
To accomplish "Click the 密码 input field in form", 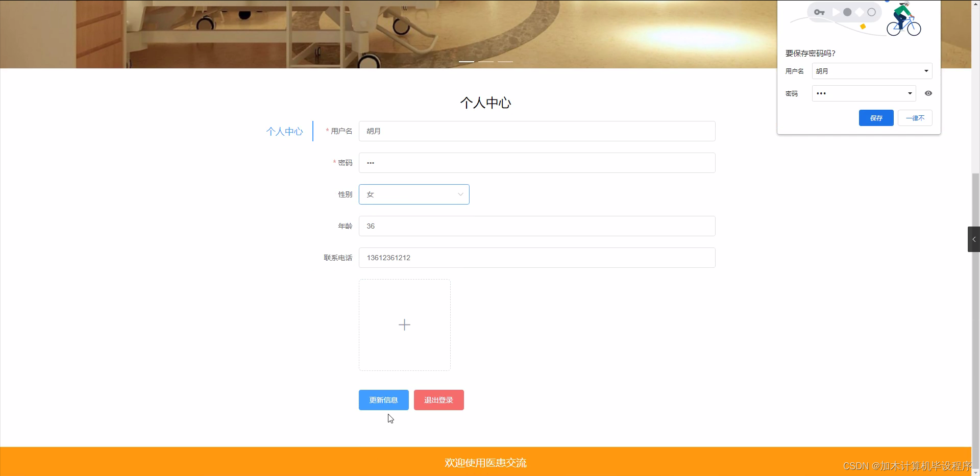I will tap(537, 163).
